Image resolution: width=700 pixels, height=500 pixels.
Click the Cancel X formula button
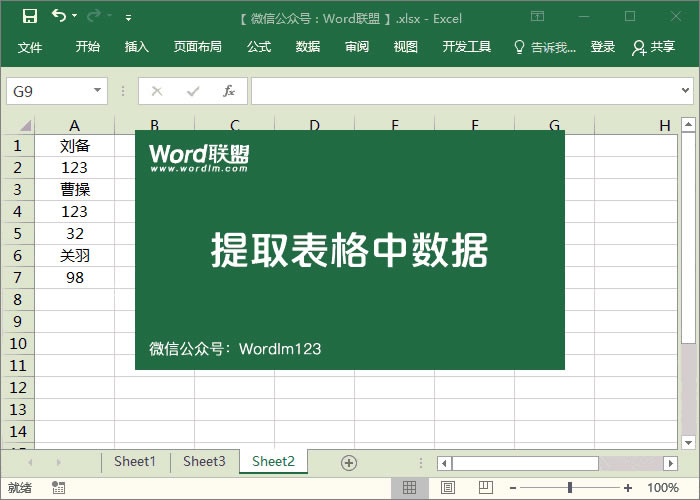(157, 91)
